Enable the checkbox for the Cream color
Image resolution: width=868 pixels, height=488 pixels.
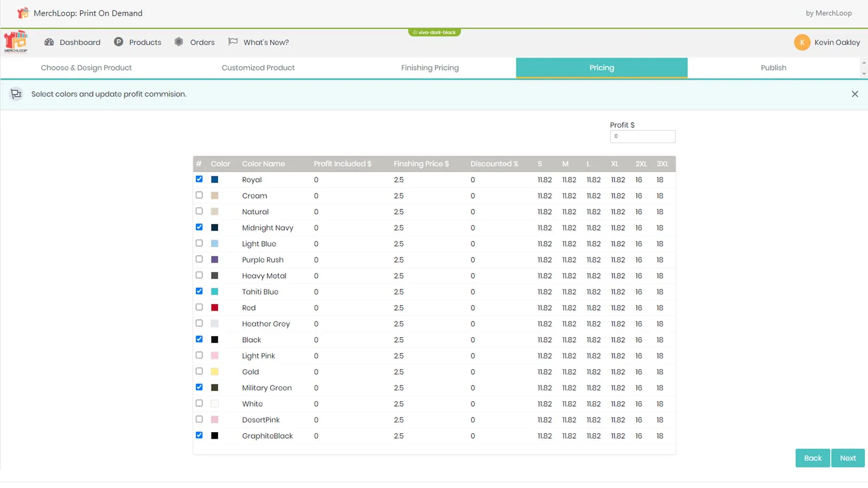click(x=199, y=195)
